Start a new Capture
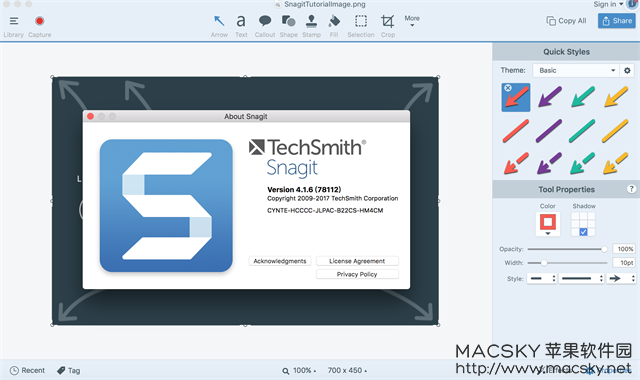The width and height of the screenshot is (640, 380). [x=40, y=21]
